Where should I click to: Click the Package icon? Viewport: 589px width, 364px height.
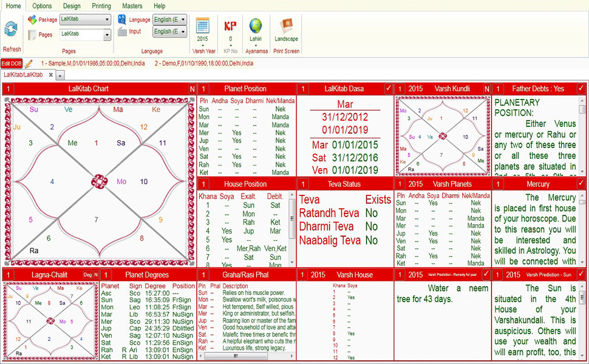(x=32, y=19)
